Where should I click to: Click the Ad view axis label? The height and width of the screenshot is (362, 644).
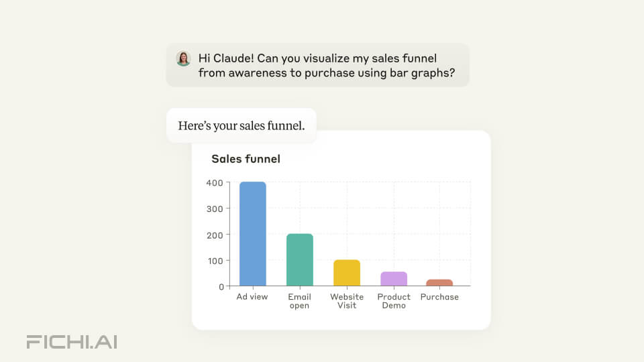coord(252,297)
